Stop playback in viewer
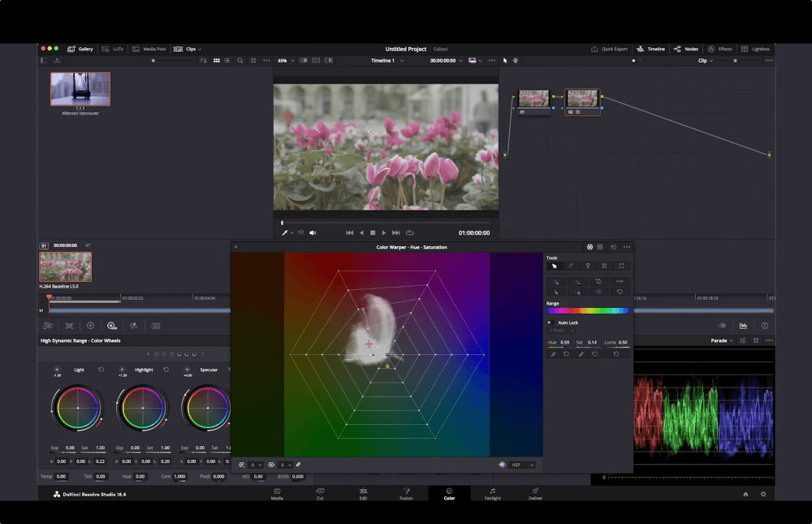The height and width of the screenshot is (524, 812). (x=373, y=232)
